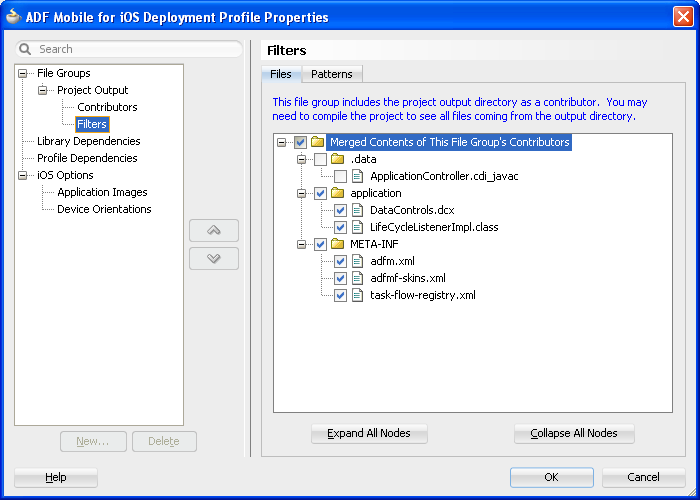Uncheck the application folder checkbox

[x=320, y=193]
